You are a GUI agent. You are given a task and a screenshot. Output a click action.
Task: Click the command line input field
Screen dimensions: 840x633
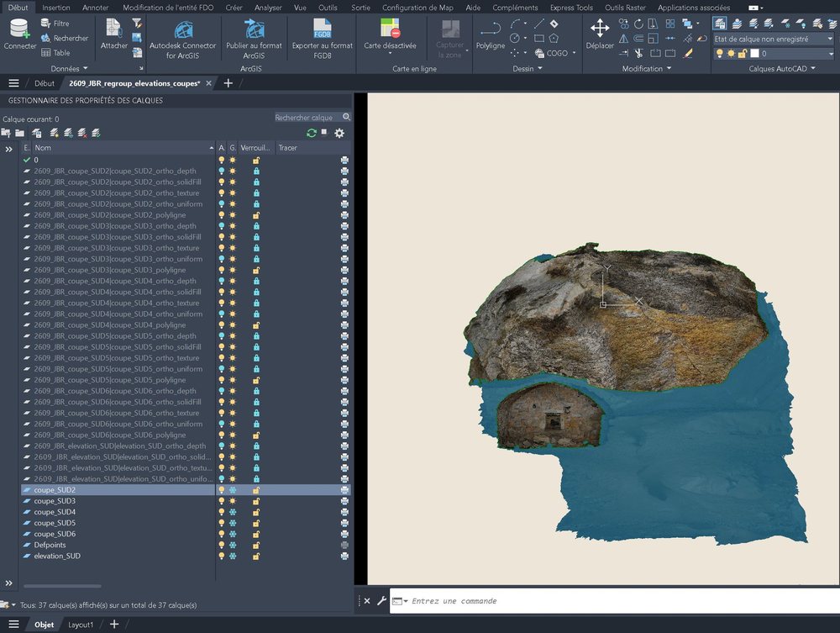coord(616,601)
